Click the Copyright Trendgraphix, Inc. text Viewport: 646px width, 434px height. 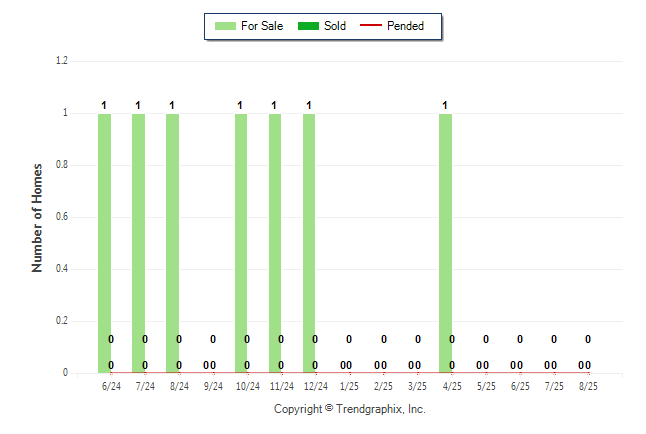click(350, 409)
